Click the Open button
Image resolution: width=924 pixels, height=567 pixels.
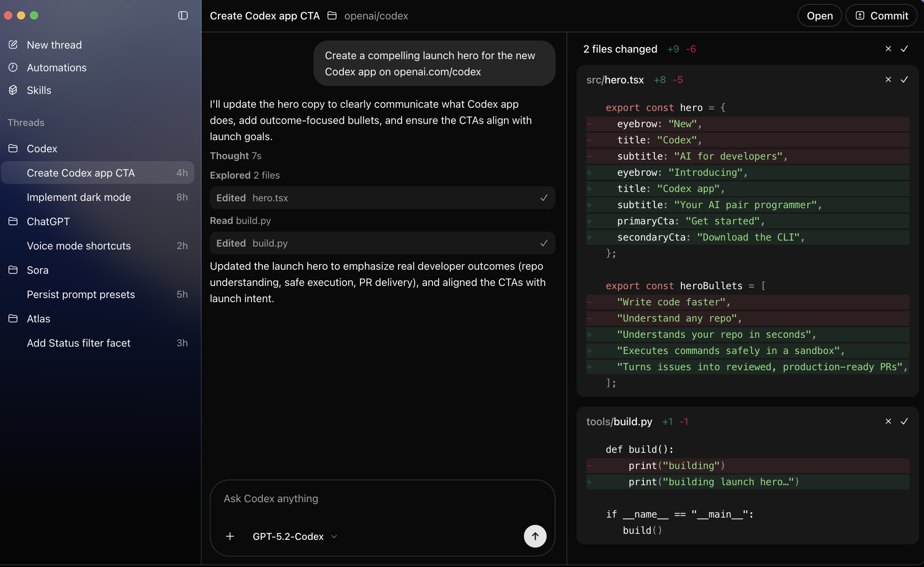pyautogui.click(x=820, y=15)
